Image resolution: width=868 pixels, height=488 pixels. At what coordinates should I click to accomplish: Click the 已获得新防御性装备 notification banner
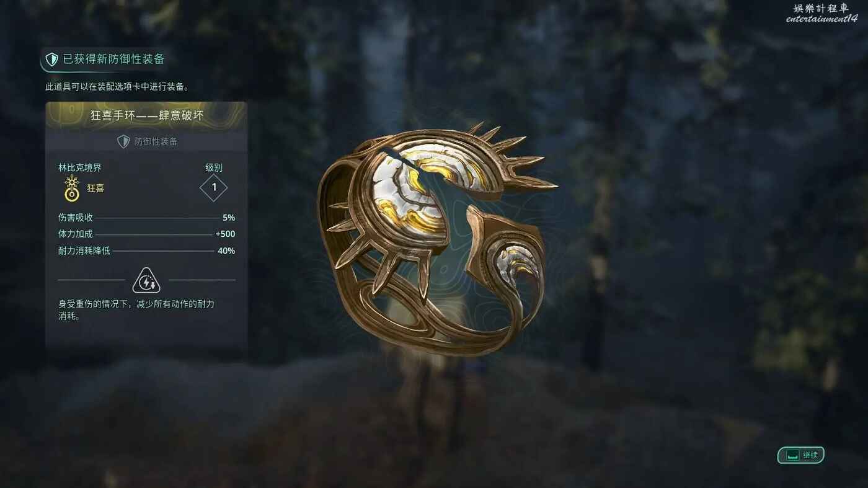(x=104, y=60)
